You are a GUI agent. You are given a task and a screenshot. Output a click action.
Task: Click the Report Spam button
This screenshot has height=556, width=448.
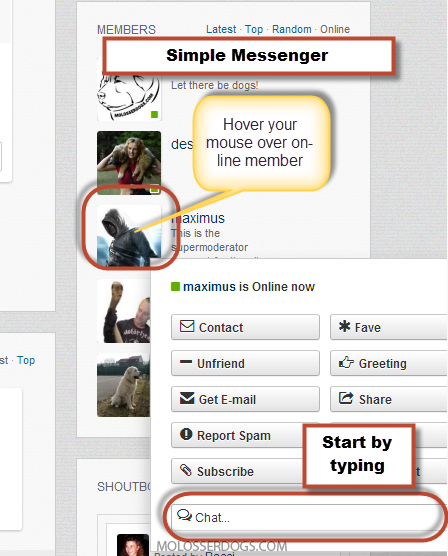(x=238, y=435)
